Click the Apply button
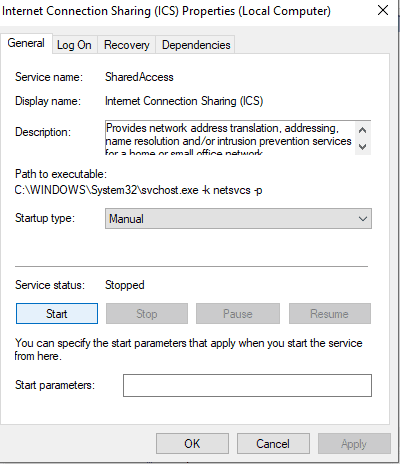400x464 pixels. pyautogui.click(x=354, y=444)
